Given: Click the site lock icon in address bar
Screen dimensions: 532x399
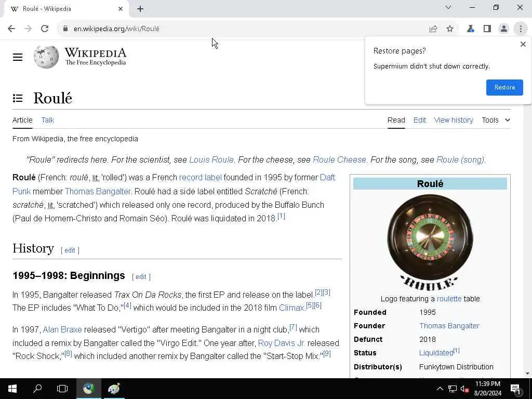Looking at the screenshot, I should pos(65,29).
